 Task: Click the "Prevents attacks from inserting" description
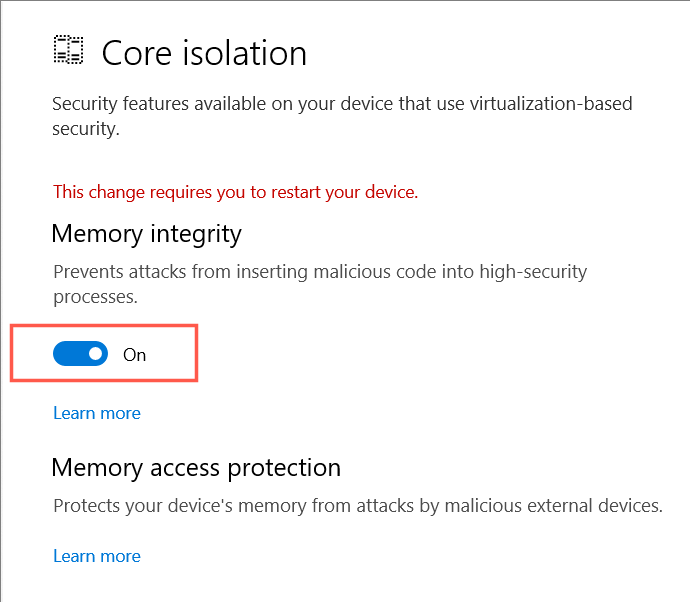point(320,284)
